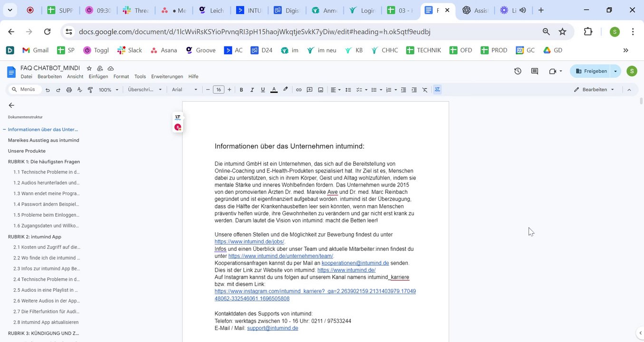Screen dimensions: 644x342
Task: Click the Menüs search box
Action: pyautogui.click(x=25, y=89)
